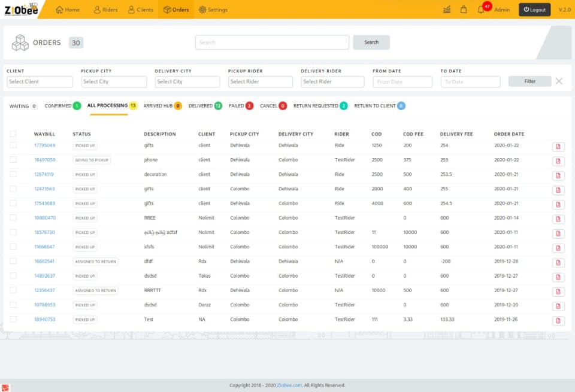
Task: Check the row for waybill 12874119
Action: coord(13,174)
